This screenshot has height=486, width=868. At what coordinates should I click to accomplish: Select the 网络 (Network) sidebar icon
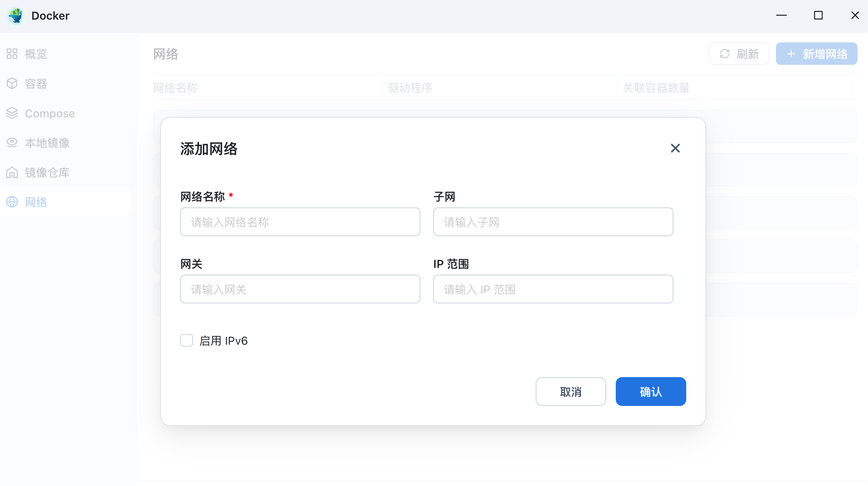tap(12, 202)
